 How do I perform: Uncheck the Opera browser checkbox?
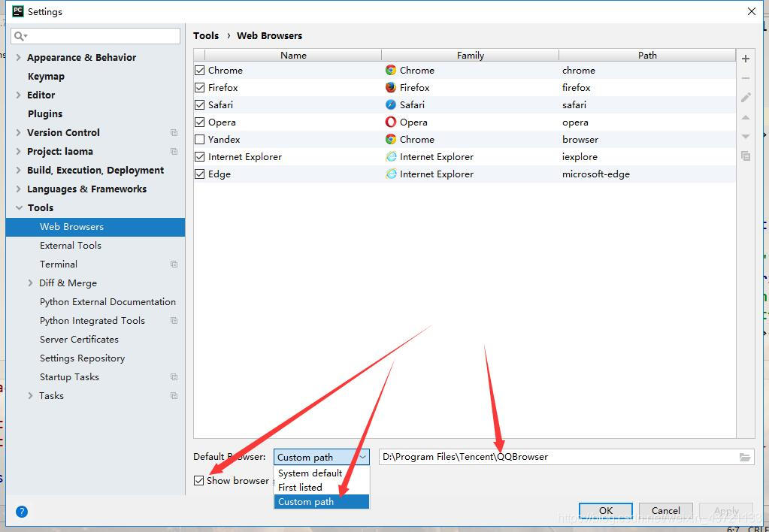pos(200,122)
